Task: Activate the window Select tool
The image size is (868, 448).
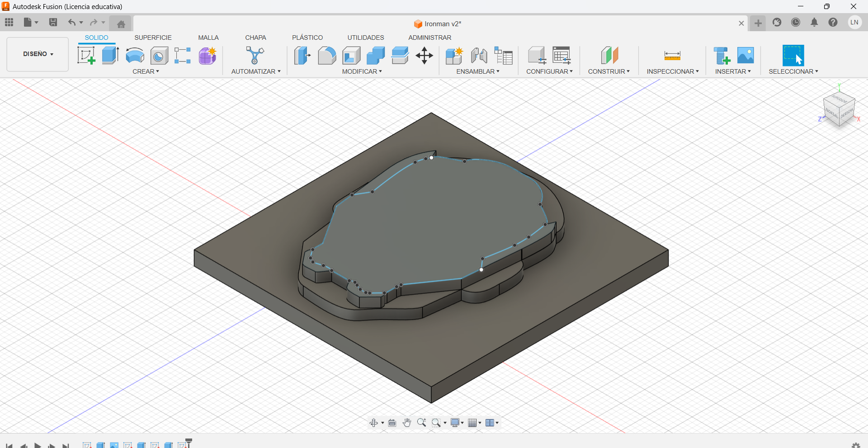Action: pyautogui.click(x=793, y=56)
